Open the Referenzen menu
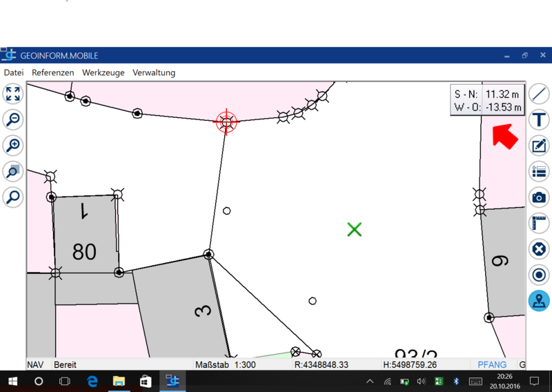 (53, 72)
